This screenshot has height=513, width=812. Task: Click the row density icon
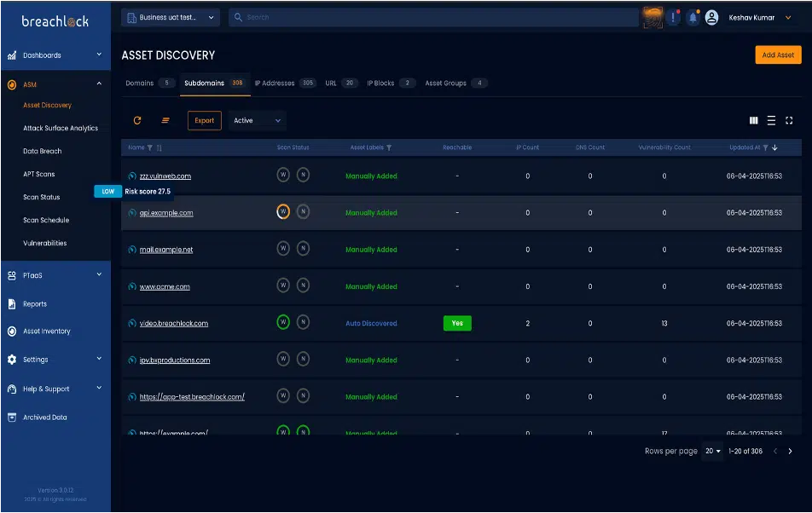(x=771, y=120)
